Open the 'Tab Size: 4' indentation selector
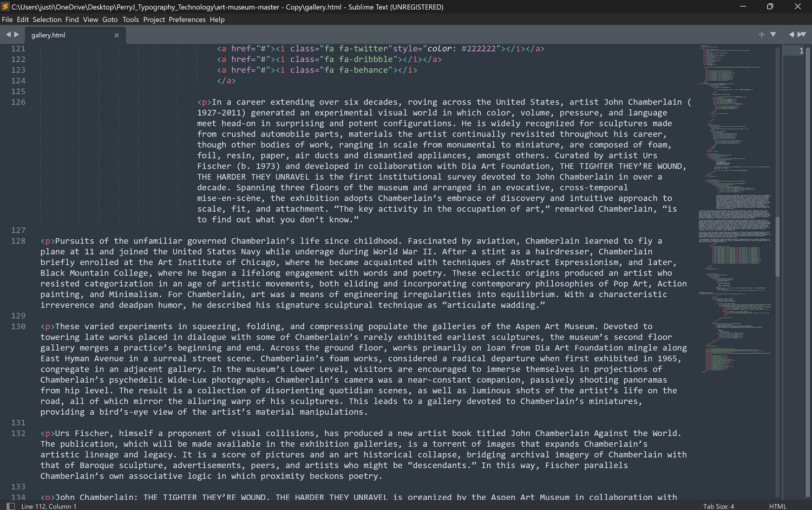 click(718, 506)
